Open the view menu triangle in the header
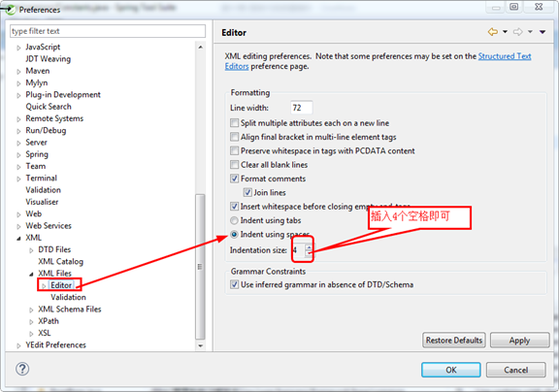559x392 pixels. pos(543,32)
